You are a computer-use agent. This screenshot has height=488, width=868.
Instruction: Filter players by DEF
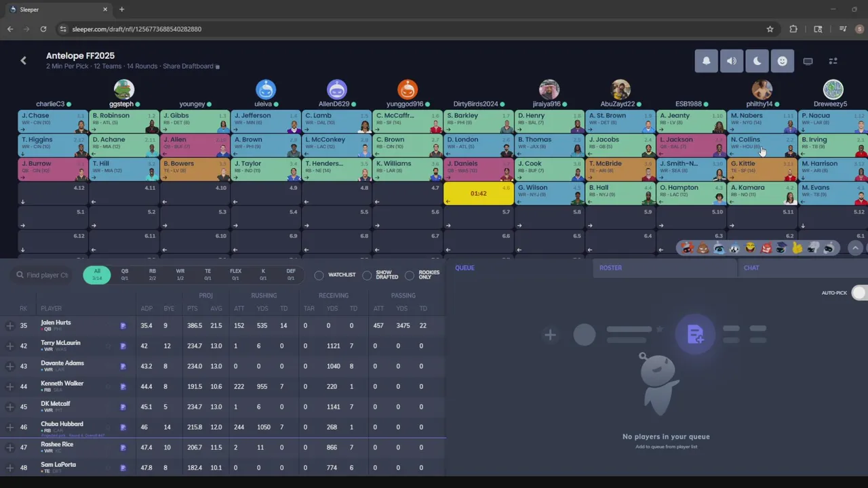click(x=291, y=274)
